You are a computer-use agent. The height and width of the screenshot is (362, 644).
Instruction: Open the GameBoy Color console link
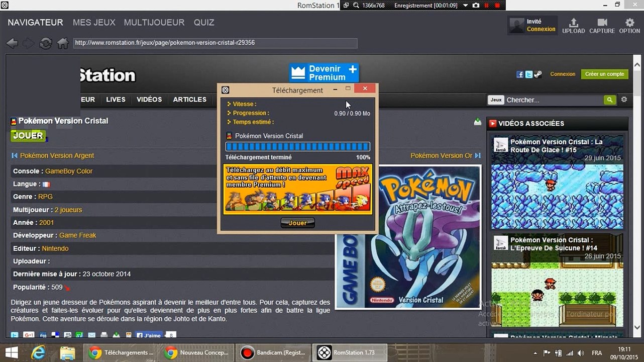(69, 171)
